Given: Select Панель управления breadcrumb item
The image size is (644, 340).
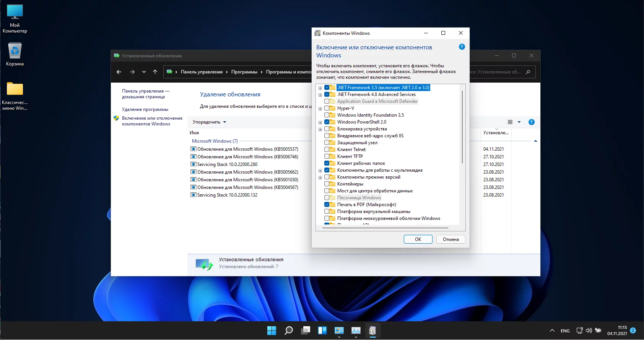Looking at the screenshot, I should click(x=202, y=72).
